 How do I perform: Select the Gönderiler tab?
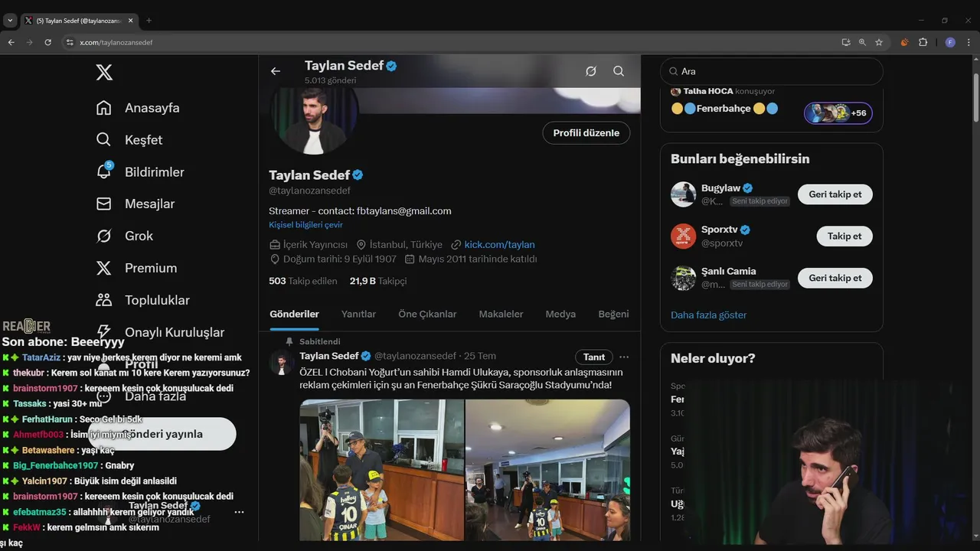pos(294,315)
